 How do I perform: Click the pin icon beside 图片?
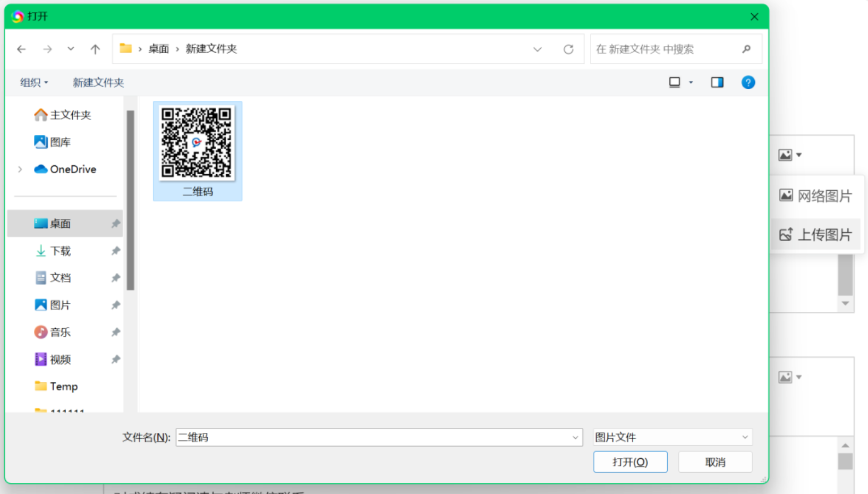[x=115, y=305]
